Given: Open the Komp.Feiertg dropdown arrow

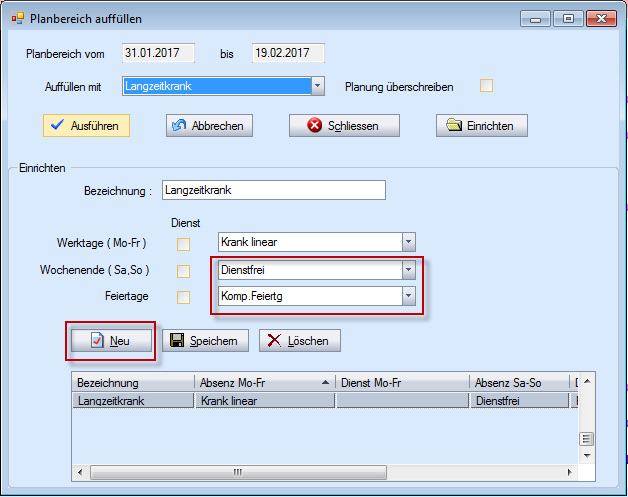Looking at the screenshot, I should (409, 296).
